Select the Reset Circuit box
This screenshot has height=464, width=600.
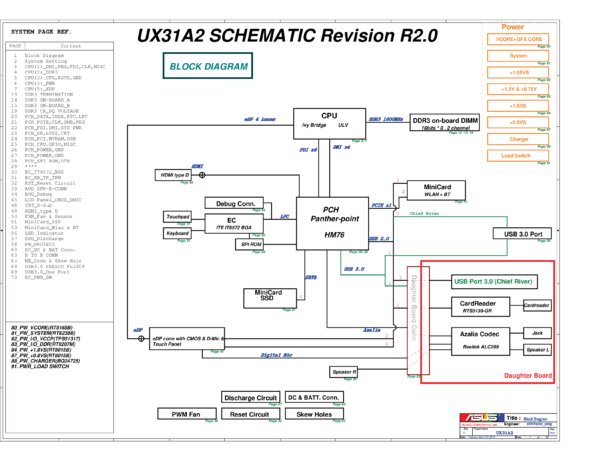[251, 414]
